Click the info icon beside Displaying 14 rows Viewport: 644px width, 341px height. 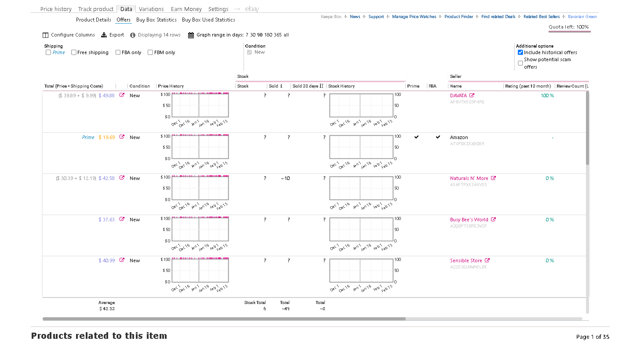[x=133, y=35]
